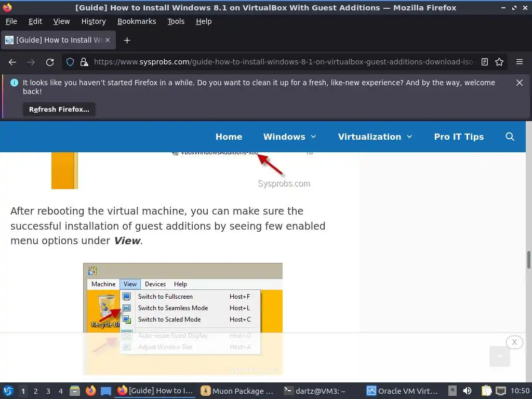Toggle reader view for the article

tap(485, 62)
